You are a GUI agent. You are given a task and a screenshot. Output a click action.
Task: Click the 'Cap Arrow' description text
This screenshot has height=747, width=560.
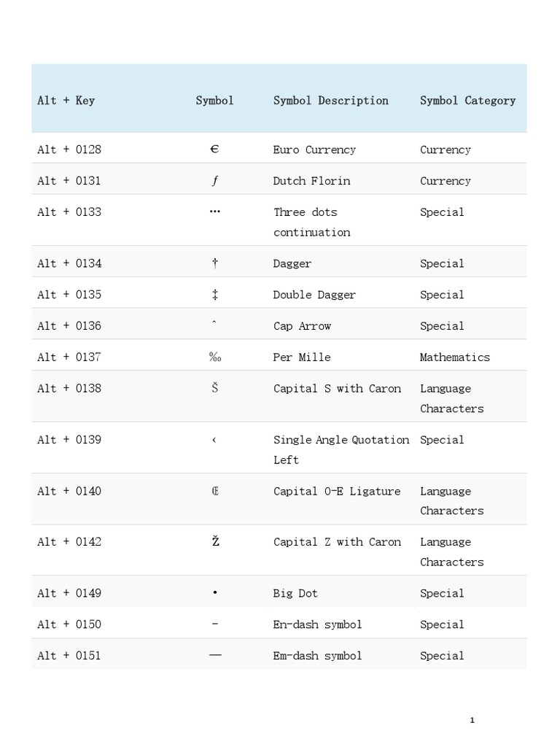(x=302, y=326)
